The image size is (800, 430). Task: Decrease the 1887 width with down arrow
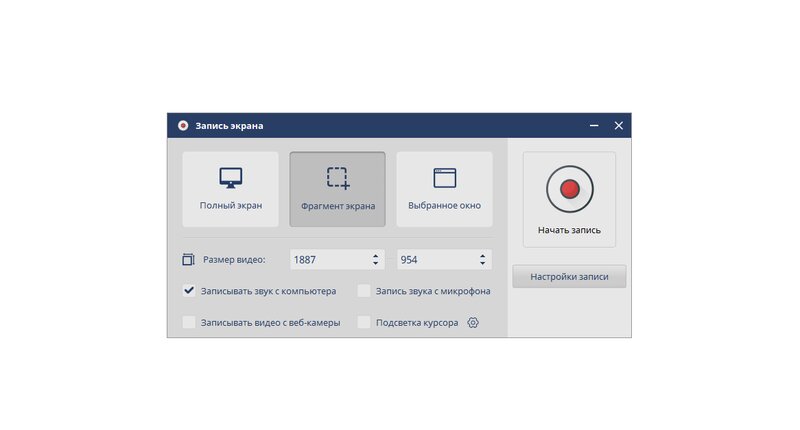tap(376, 264)
